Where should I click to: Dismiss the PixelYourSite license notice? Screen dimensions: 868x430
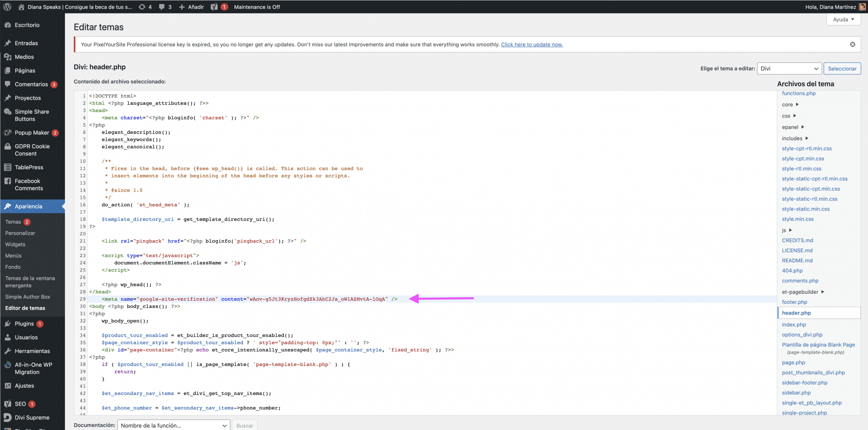point(852,44)
